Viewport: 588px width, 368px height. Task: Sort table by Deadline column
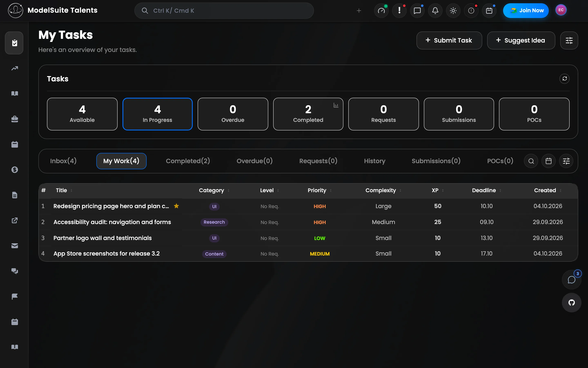point(487,190)
